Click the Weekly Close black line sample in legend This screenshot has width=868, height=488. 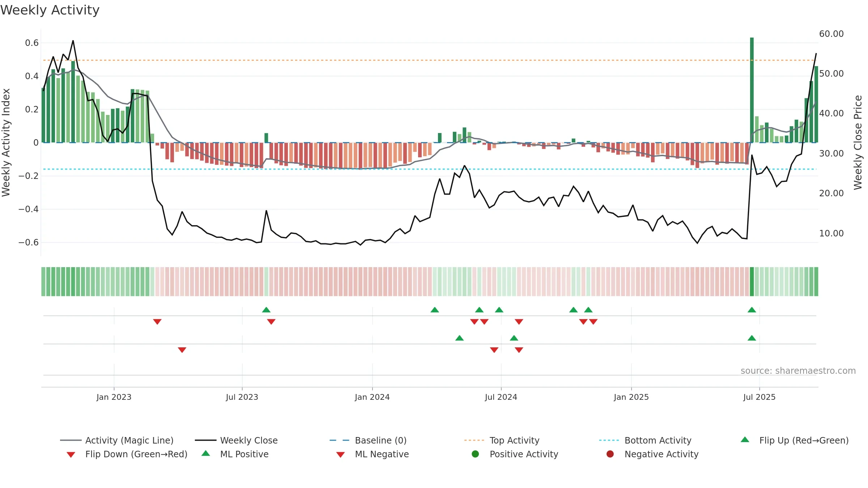(205, 440)
